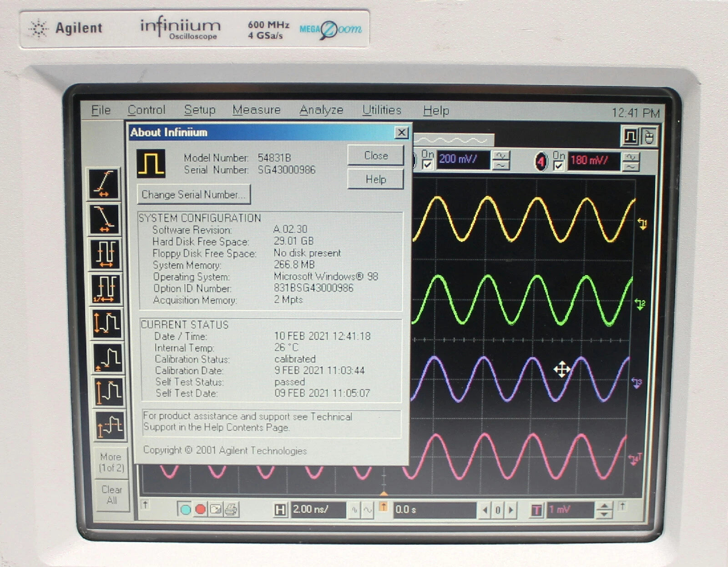Select the peak-to-peak voltage measurement icon

107,323
